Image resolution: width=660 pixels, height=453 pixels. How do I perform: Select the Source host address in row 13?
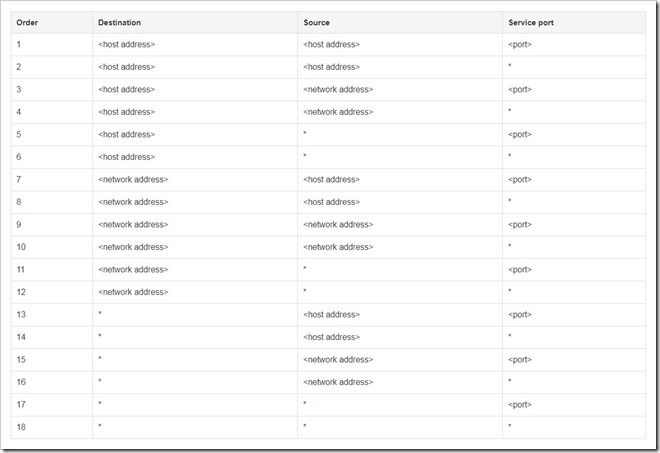[330, 314]
